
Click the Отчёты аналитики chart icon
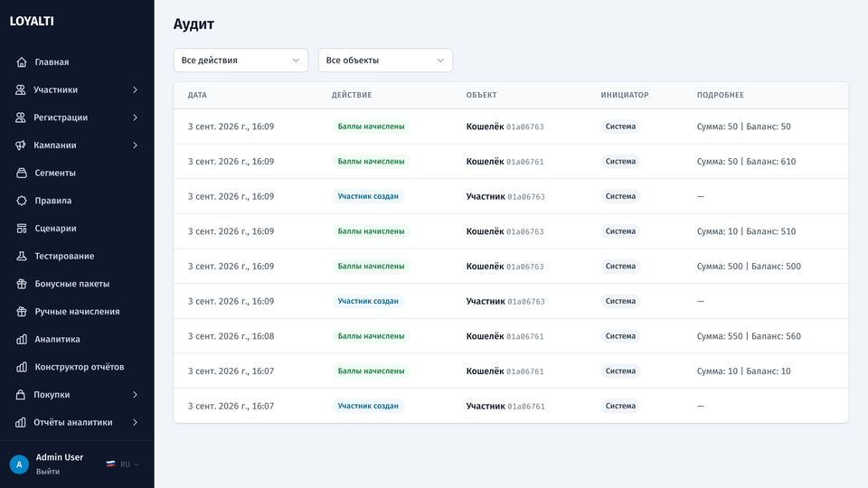pyautogui.click(x=21, y=422)
